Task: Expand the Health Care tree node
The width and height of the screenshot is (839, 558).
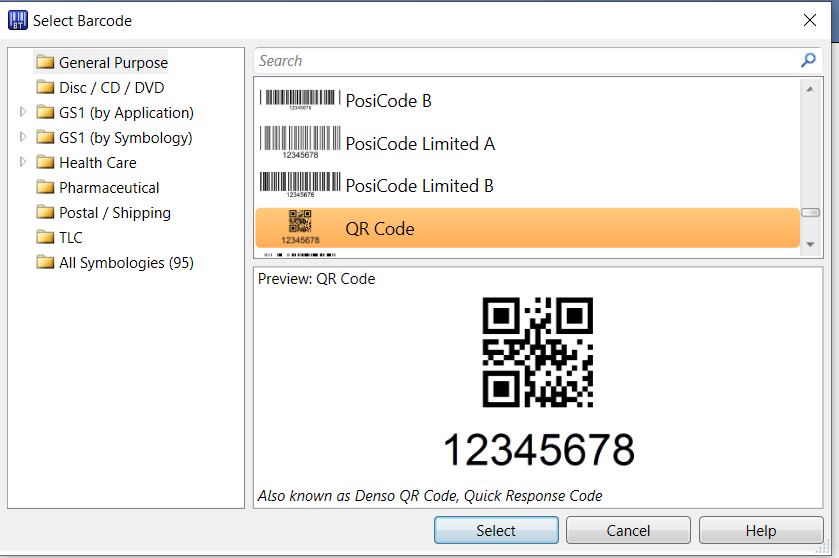Action: 22,162
